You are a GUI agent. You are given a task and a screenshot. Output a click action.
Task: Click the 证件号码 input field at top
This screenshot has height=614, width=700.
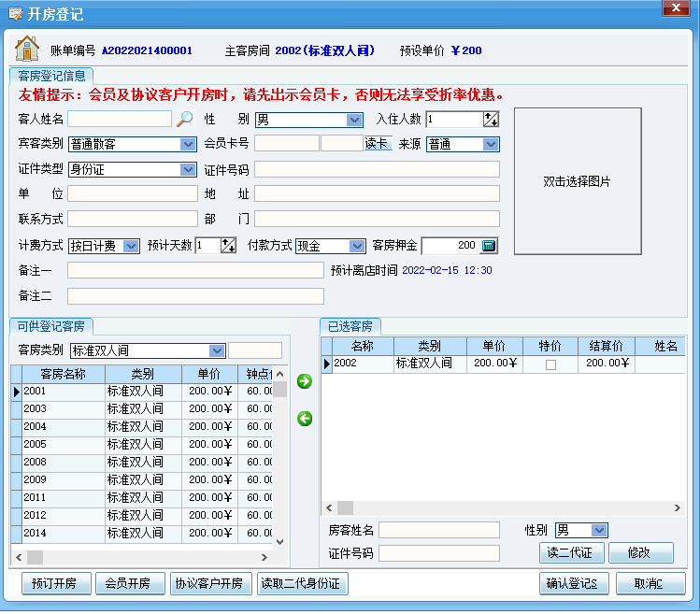pyautogui.click(x=377, y=169)
